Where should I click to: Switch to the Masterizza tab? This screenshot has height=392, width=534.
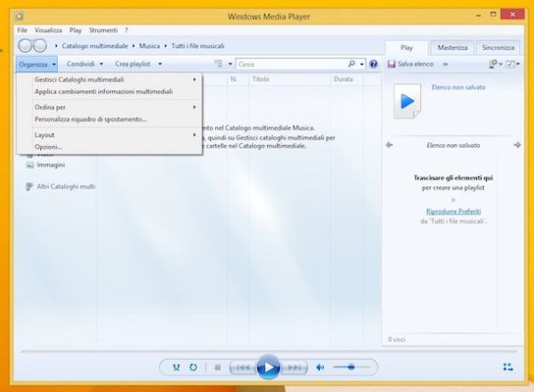[x=452, y=48]
